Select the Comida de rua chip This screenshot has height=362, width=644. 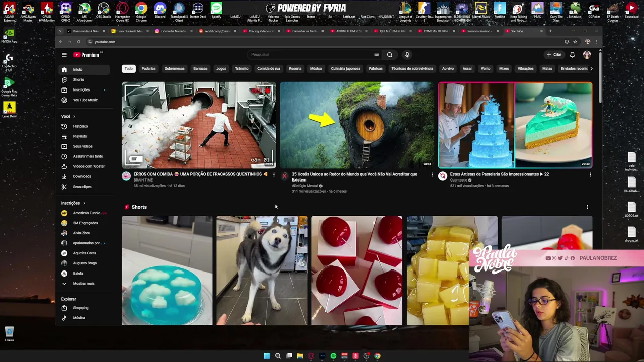pos(269,68)
